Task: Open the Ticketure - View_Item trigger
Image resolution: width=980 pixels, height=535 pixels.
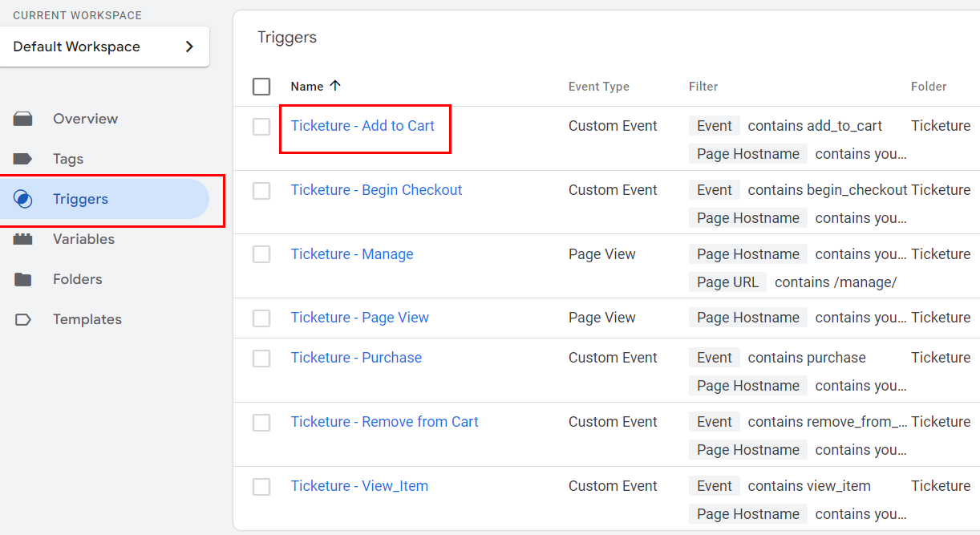Action: (x=359, y=486)
